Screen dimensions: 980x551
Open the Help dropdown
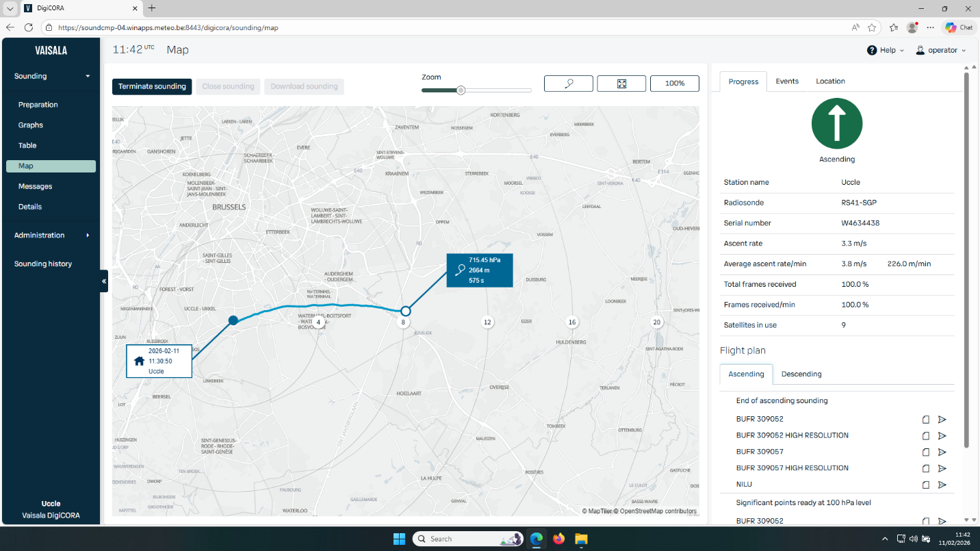(886, 50)
